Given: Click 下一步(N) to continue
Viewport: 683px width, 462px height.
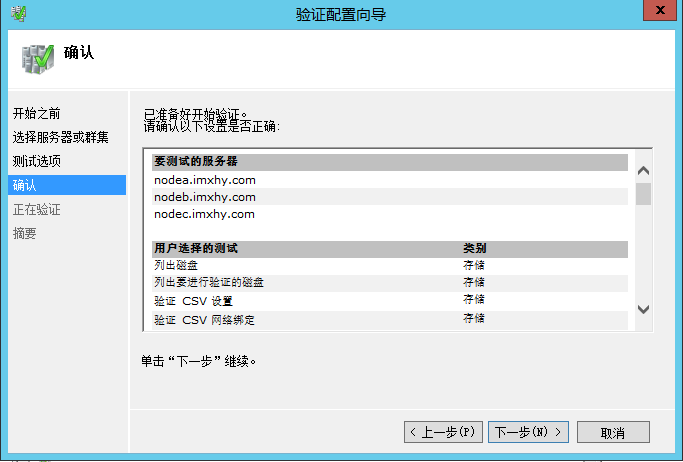Looking at the screenshot, I should (x=528, y=432).
